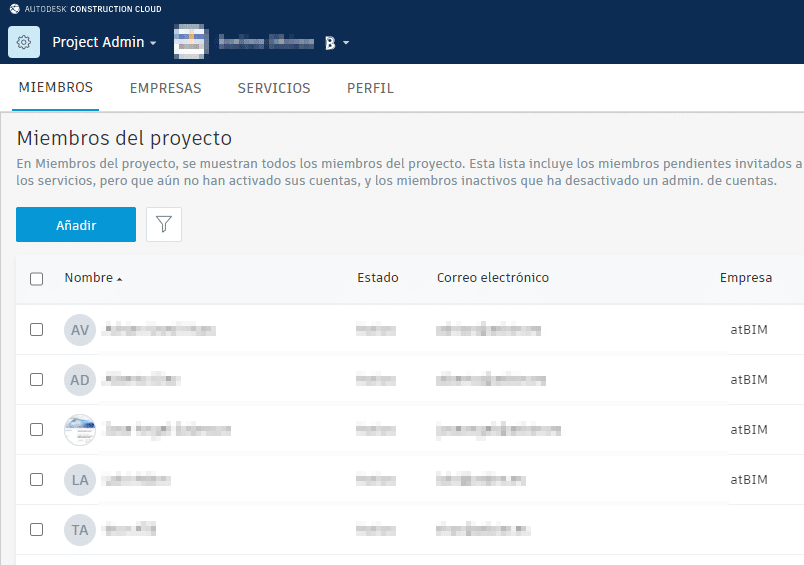Click the Project Admin gear icon
Viewport: 804px width, 565px height.
(x=24, y=42)
